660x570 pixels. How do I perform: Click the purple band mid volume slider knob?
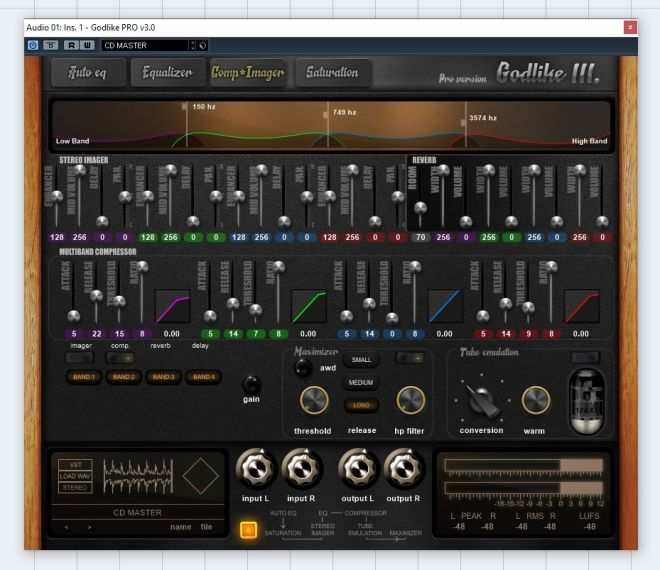click(79, 170)
